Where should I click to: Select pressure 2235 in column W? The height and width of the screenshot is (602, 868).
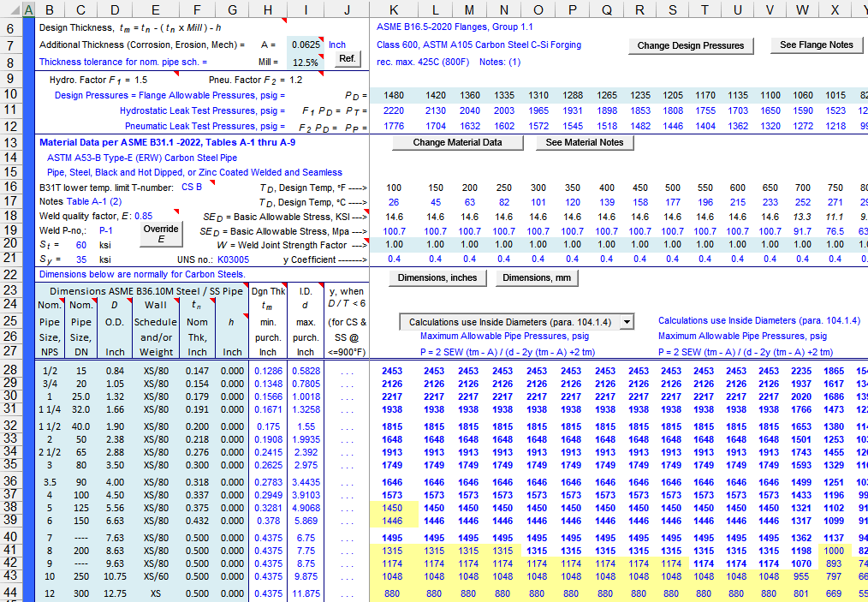pos(801,371)
